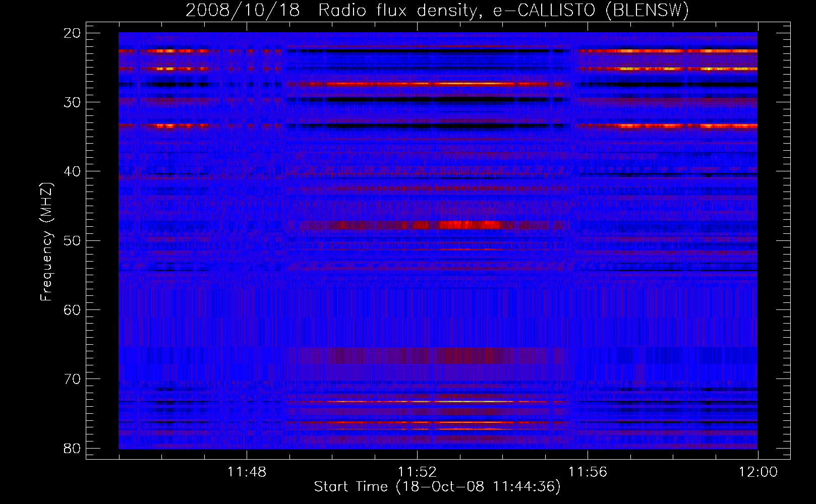Click the 80 frequency tick label
Viewport: 816px width, 504px height.
pos(73,448)
